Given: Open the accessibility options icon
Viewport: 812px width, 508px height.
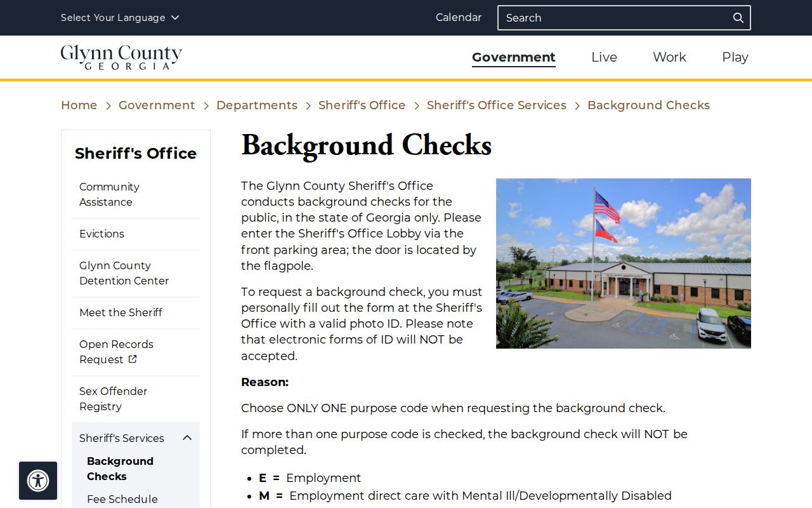Looking at the screenshot, I should pos(38,481).
